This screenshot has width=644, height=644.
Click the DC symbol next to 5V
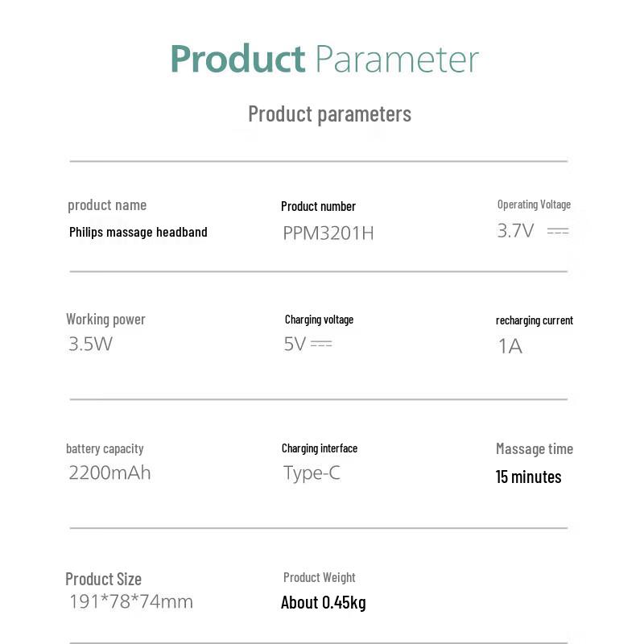click(x=321, y=344)
